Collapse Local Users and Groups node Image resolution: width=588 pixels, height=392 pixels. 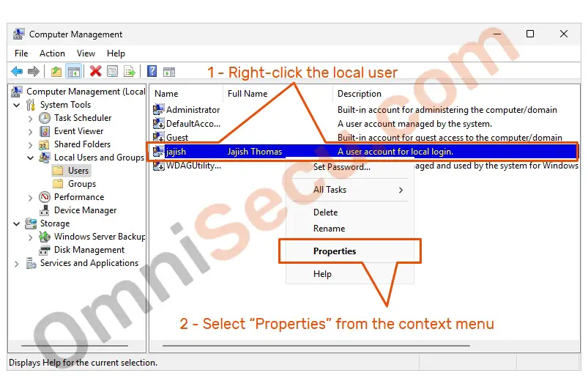pyautogui.click(x=30, y=158)
